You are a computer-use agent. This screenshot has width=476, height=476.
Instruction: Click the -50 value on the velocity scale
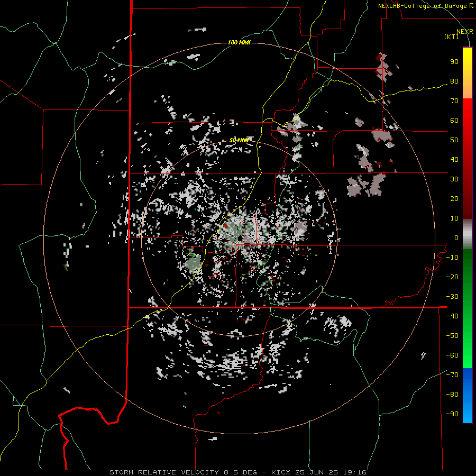(452, 335)
